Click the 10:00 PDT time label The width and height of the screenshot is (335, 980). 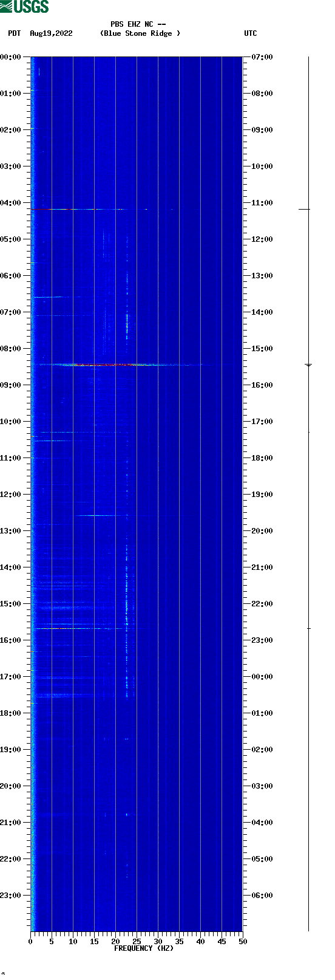point(10,422)
